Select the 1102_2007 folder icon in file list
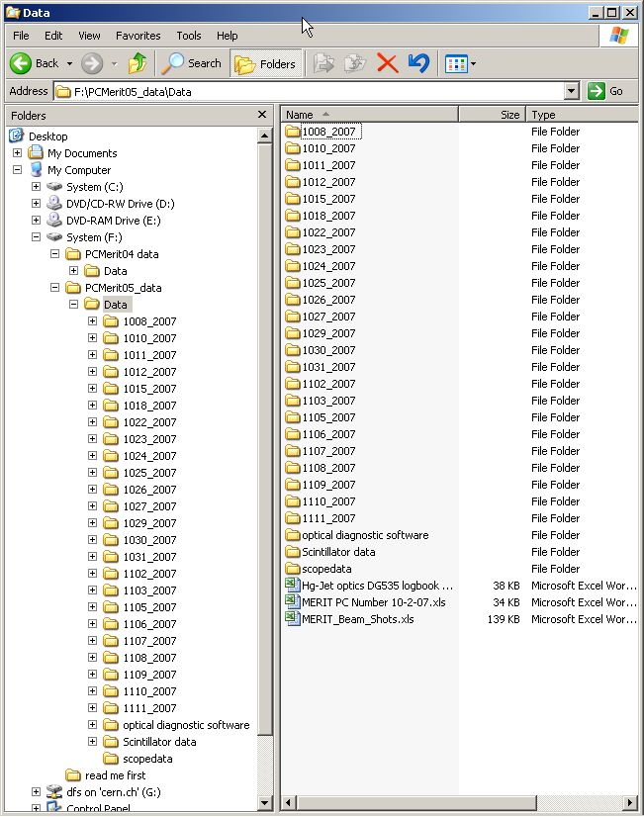This screenshot has width=644, height=817. [293, 384]
